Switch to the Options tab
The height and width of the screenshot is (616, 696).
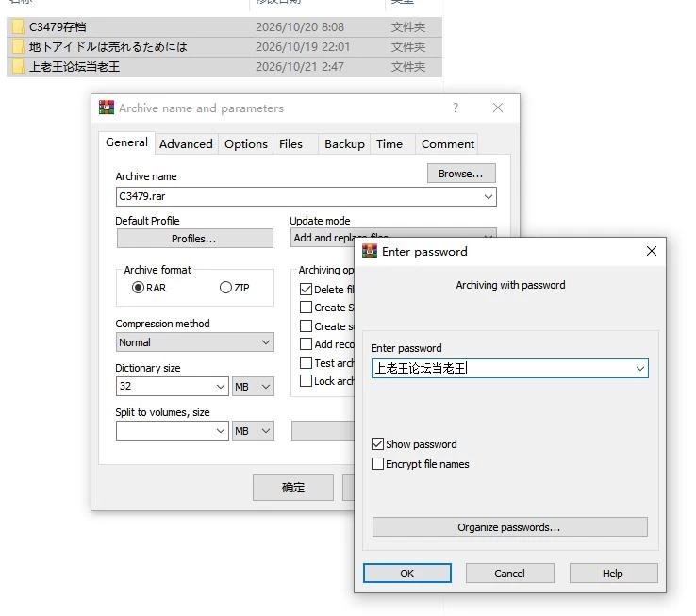tap(246, 144)
